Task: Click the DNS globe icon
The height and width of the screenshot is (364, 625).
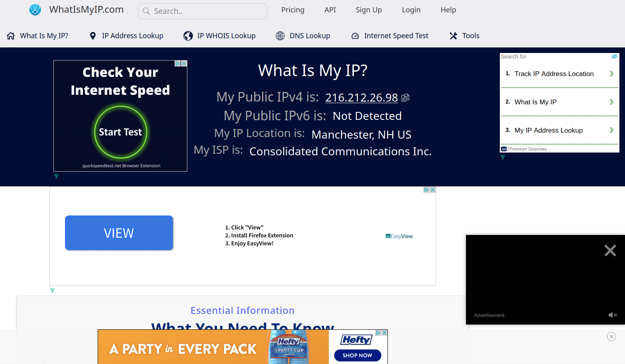Action: pyautogui.click(x=280, y=36)
